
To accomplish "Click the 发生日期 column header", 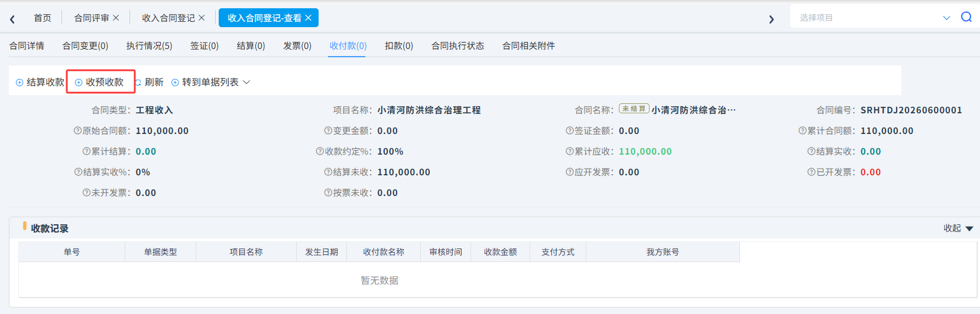I will pos(322,252).
